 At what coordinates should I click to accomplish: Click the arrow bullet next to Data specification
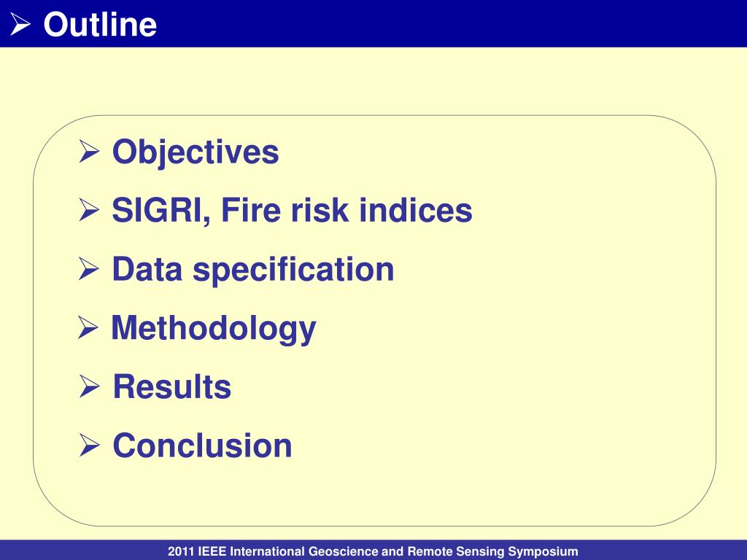pos(88,269)
